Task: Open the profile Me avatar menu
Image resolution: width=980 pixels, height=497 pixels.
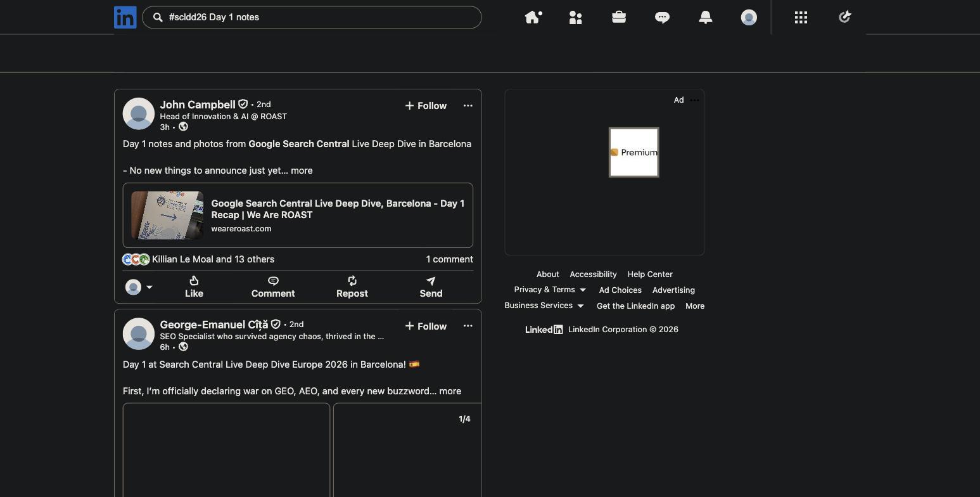Action: (x=749, y=17)
